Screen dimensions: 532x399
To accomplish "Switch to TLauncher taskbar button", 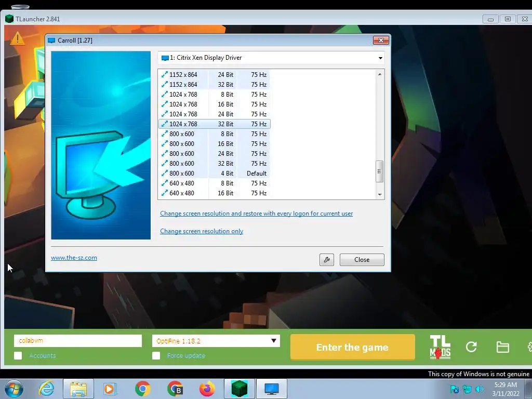I will [x=239, y=389].
